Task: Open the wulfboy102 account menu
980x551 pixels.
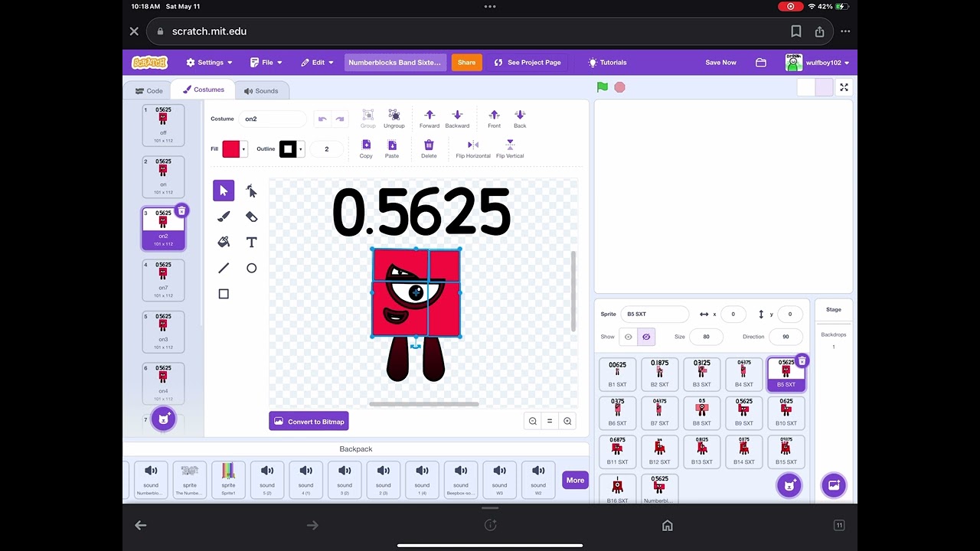Action: pyautogui.click(x=817, y=63)
